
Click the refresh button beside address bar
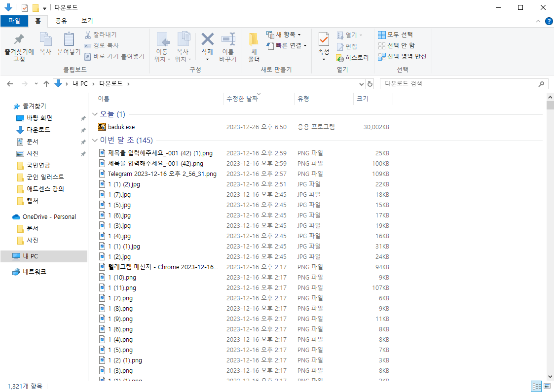[x=370, y=84]
